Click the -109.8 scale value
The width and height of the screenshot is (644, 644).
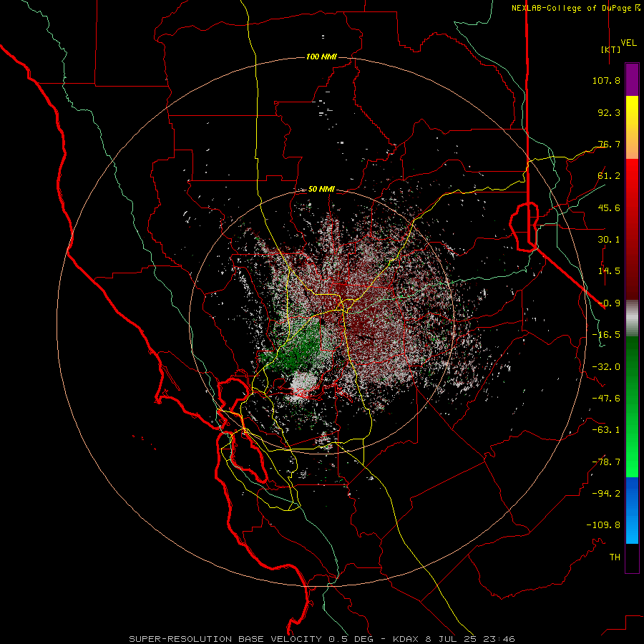click(x=603, y=525)
